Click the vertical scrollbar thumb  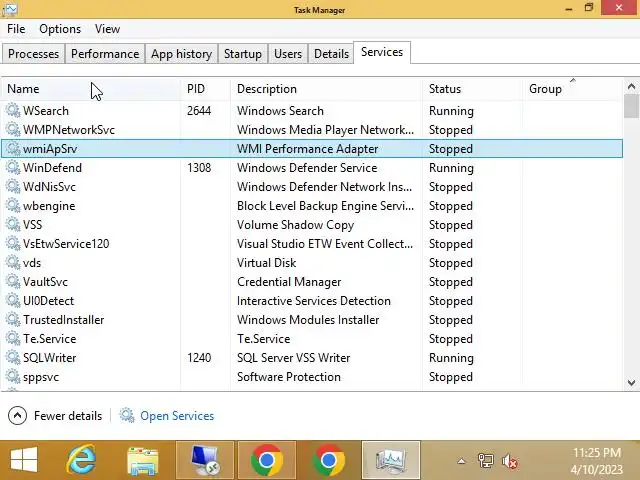point(631,106)
